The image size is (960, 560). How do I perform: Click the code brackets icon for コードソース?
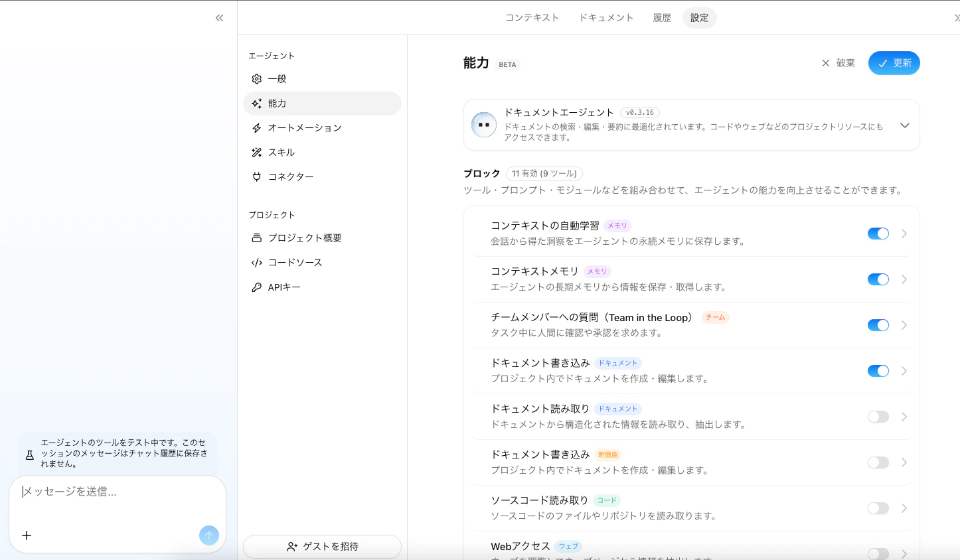tap(257, 263)
